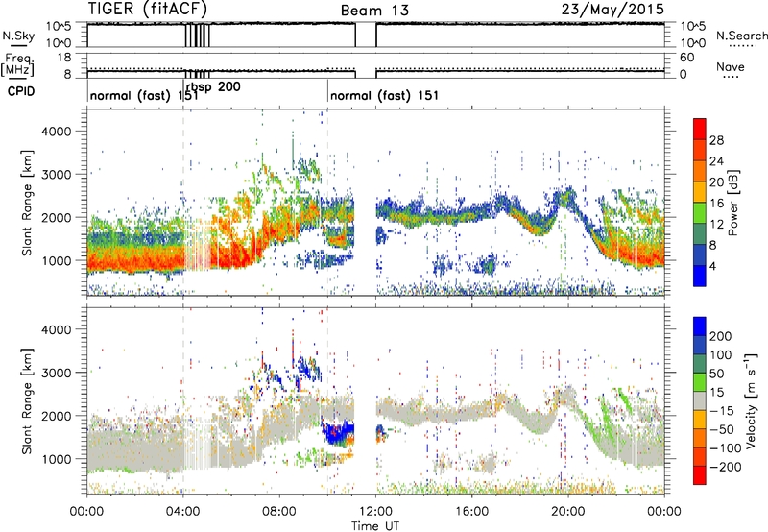Click the 3000 tick of the velocity panel
Image resolution: width=768 pixels, height=532 pixels.
[56, 373]
